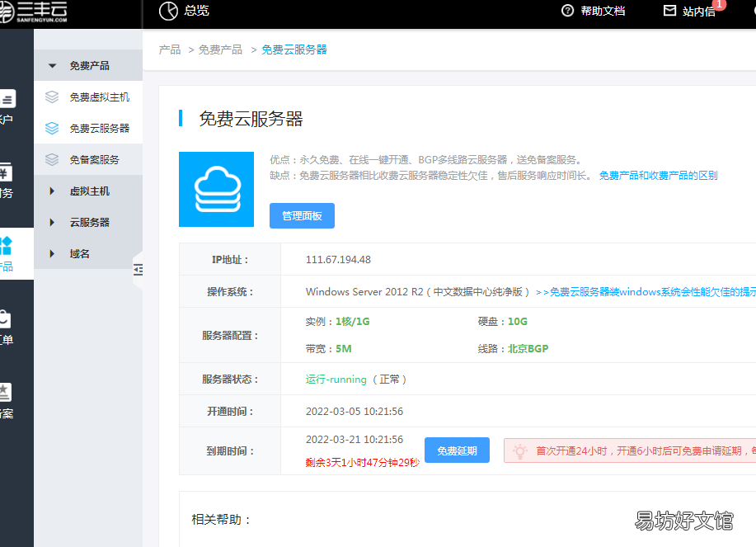Click the 2022-03-21 10:21:56 expiry time
The width and height of the screenshot is (756, 547).
[x=355, y=440]
